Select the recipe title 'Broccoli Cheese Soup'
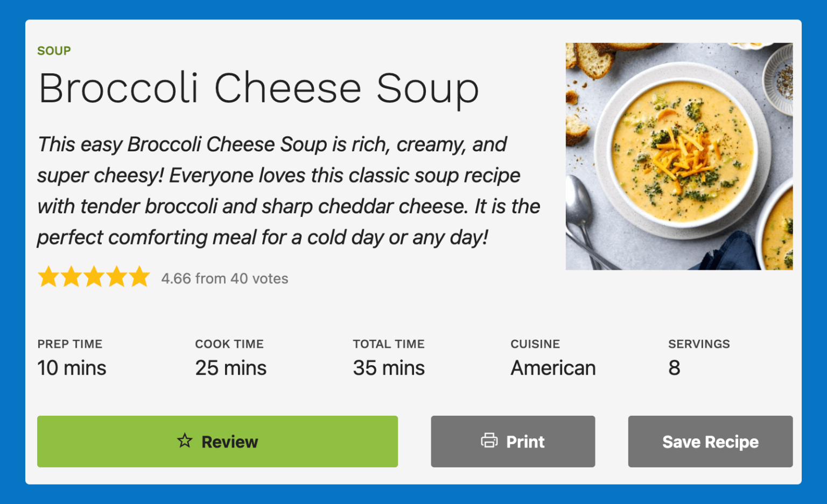 258,89
